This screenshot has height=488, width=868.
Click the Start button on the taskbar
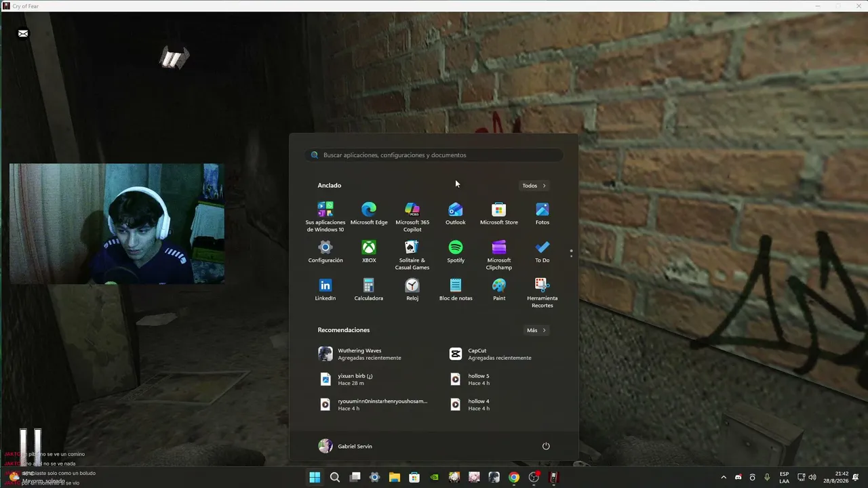(315, 477)
